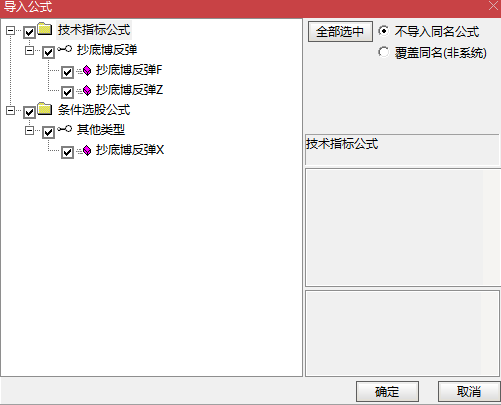Screen dimensions: 501x405
Task: Cancel the dialog with 取消 button
Action: pyautogui.click(x=469, y=391)
